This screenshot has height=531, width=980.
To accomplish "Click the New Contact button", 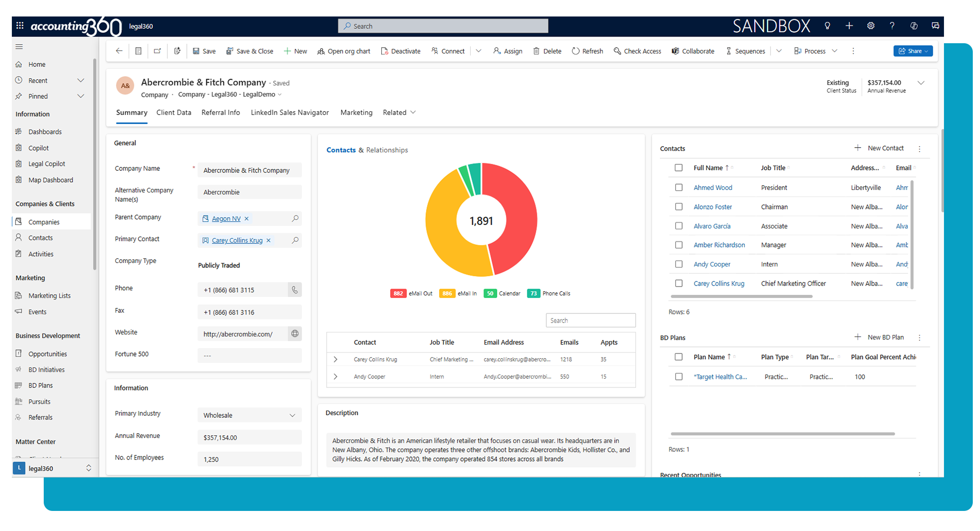I will [879, 148].
